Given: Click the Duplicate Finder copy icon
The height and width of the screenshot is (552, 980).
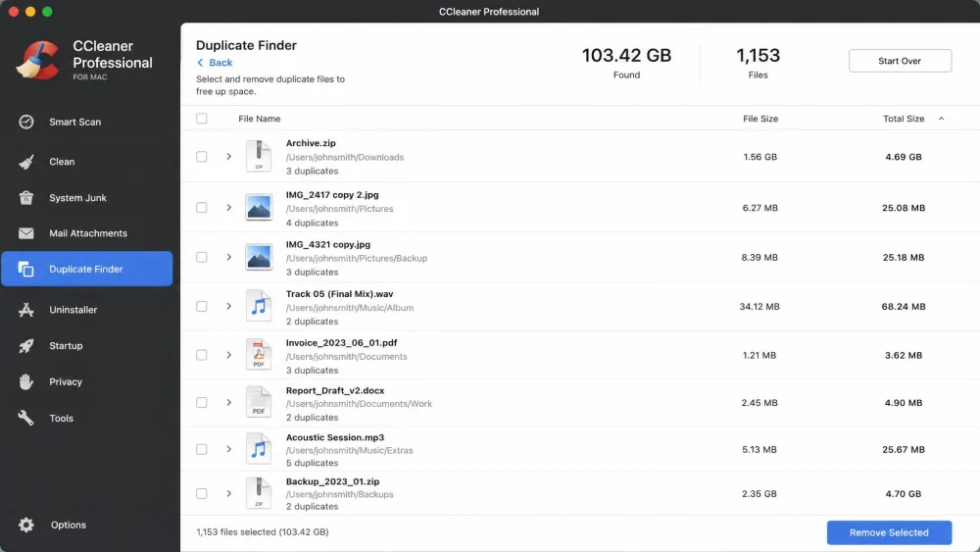Looking at the screenshot, I should point(25,269).
